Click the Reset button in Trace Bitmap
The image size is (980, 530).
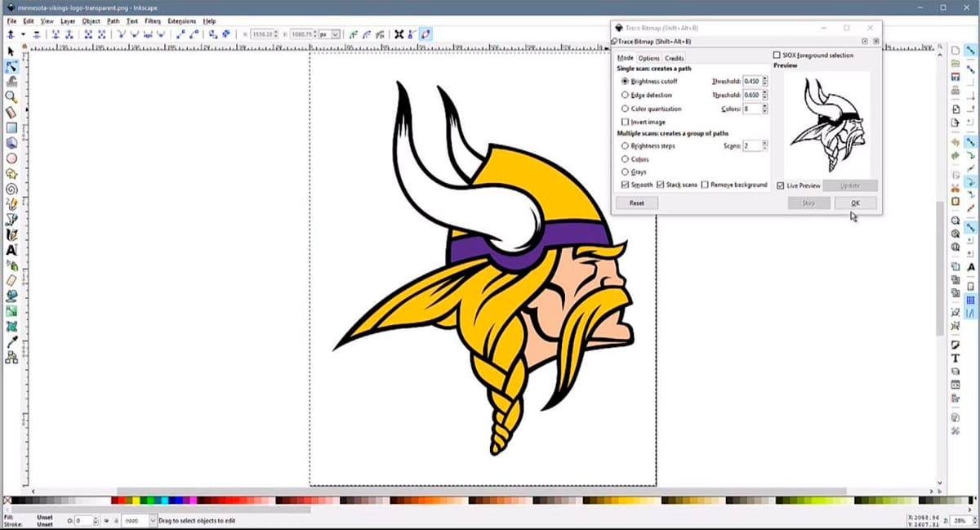(637, 203)
